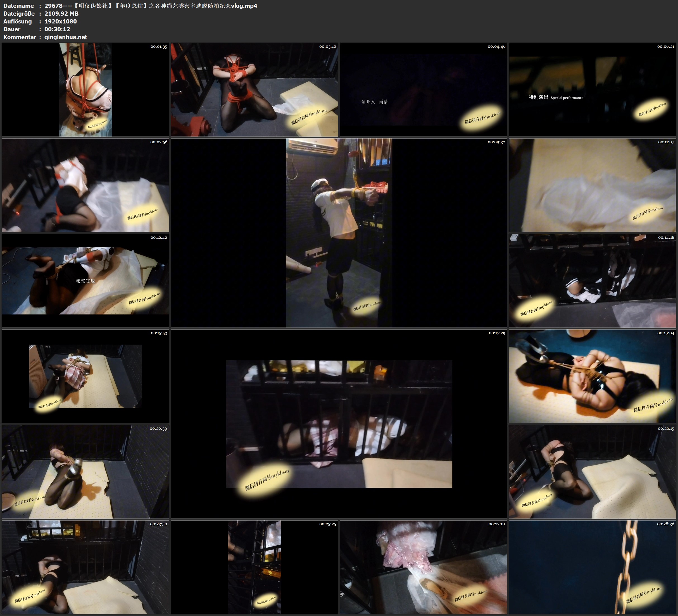This screenshot has height=616, width=678.
Task: Click the small inset frame at 00:15:53
Action: (85, 376)
